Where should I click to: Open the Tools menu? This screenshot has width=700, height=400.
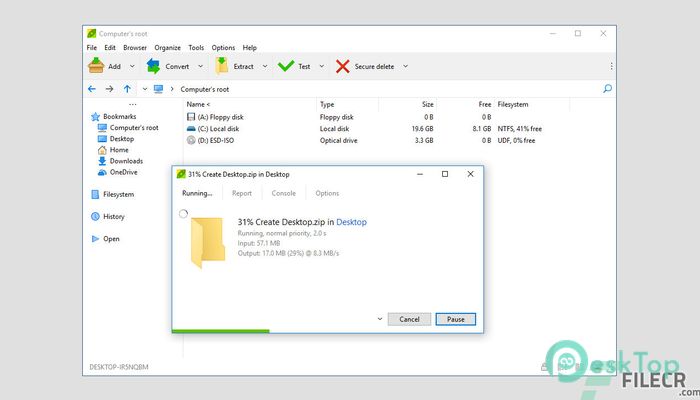point(196,47)
